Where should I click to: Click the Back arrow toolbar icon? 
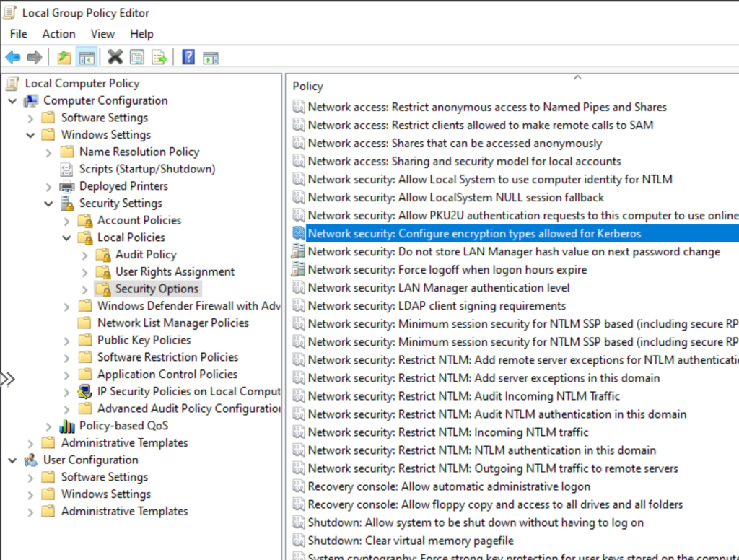13,57
